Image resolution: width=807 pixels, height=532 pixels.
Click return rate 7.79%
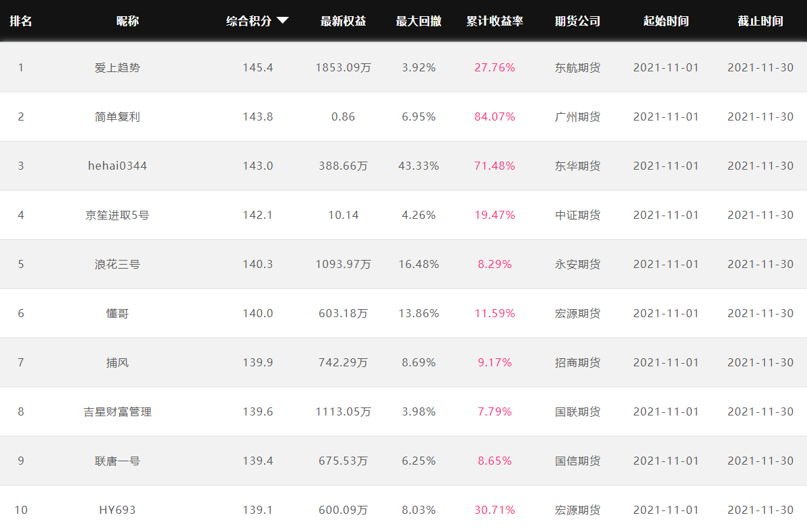(x=494, y=411)
